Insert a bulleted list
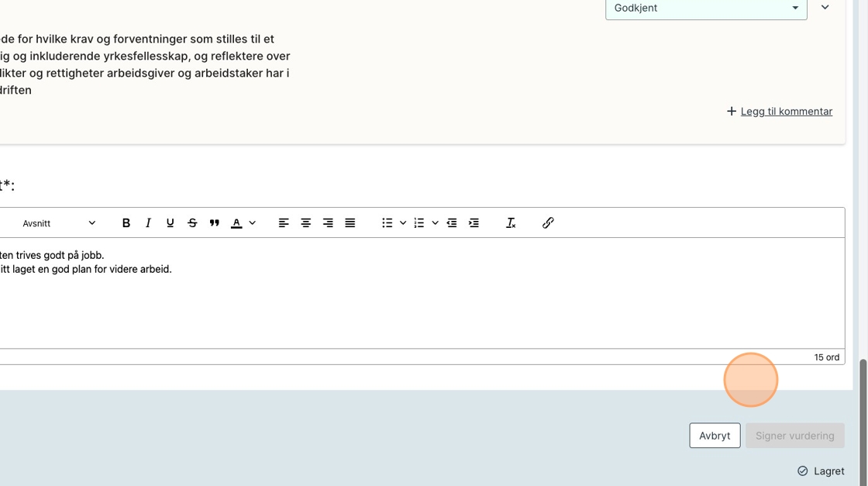This screenshot has height=486, width=868. (387, 223)
